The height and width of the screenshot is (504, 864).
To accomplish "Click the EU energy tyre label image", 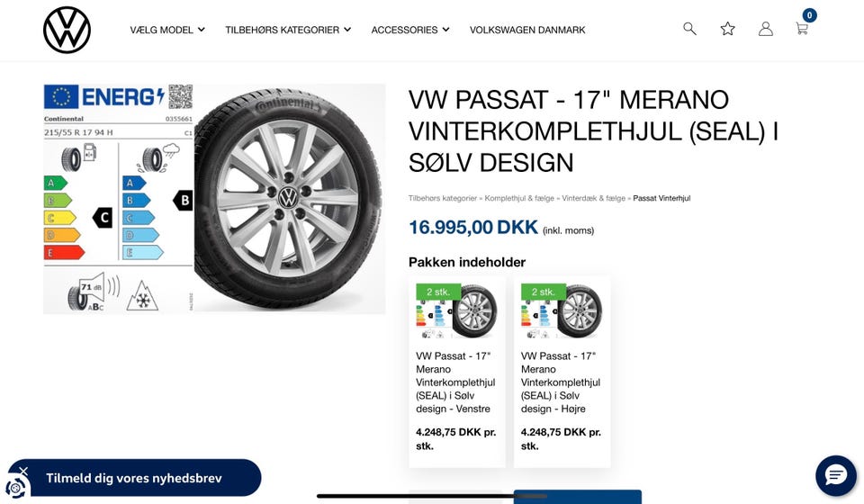I will pos(119,199).
